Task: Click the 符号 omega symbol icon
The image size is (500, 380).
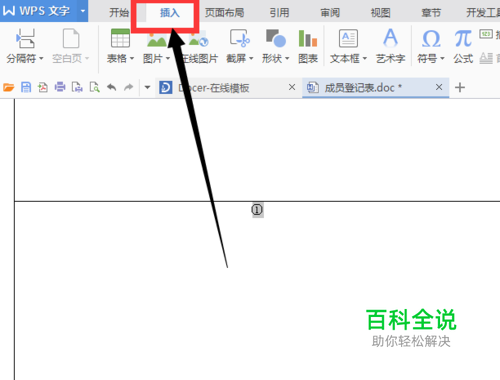Action: point(431,39)
